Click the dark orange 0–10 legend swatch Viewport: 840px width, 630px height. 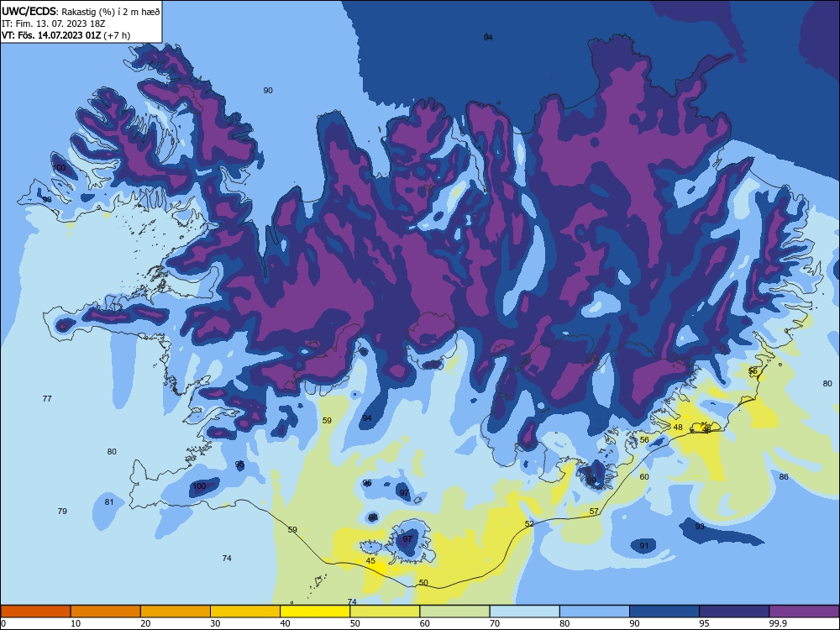tap(35, 612)
